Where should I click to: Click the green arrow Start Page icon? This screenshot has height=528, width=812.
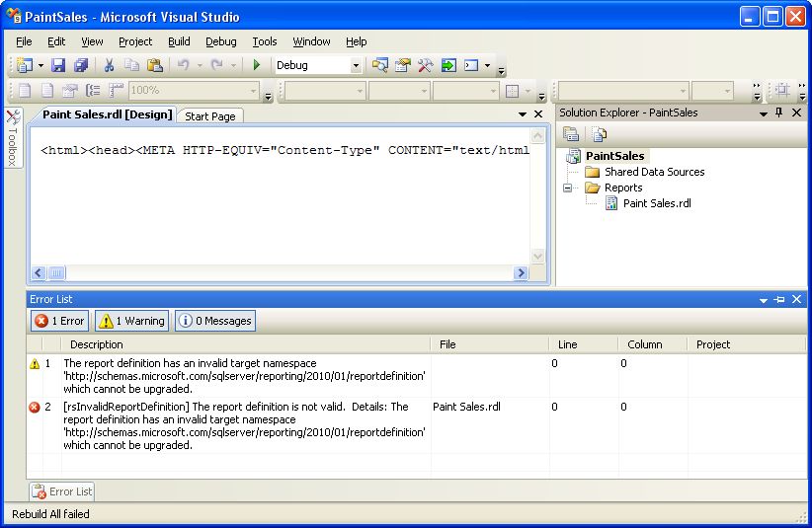(448, 65)
